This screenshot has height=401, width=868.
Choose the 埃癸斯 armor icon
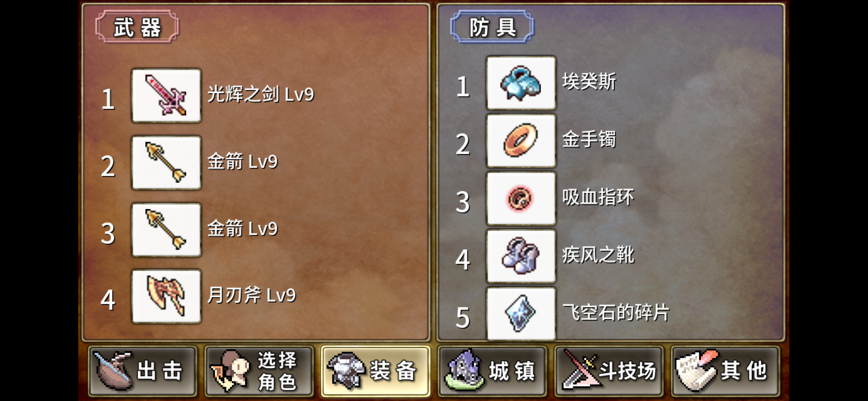pyautogui.click(x=521, y=83)
